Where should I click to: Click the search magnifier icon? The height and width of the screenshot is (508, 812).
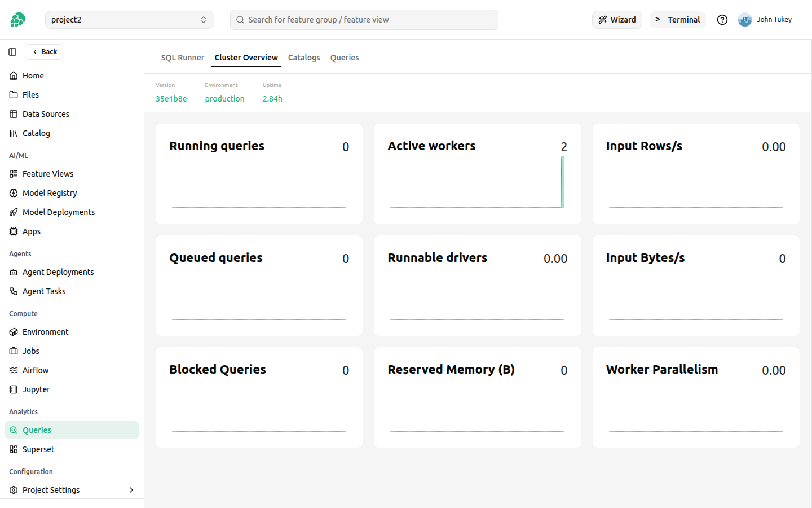(x=240, y=20)
